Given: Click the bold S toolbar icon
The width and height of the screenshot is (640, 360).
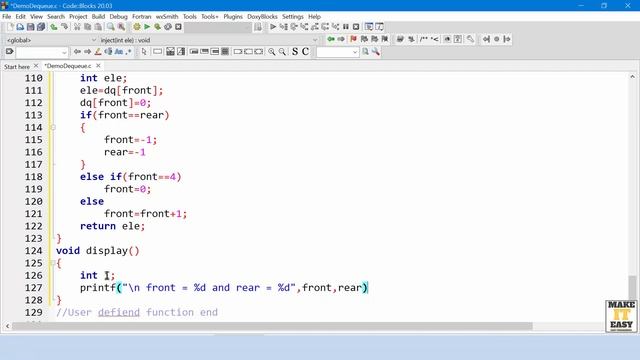Looking at the screenshot, I should [x=295, y=52].
